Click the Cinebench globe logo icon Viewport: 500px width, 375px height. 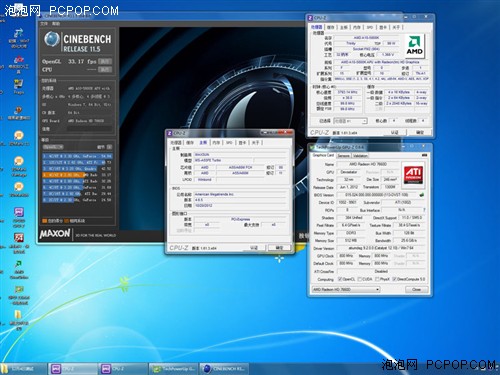51,39
